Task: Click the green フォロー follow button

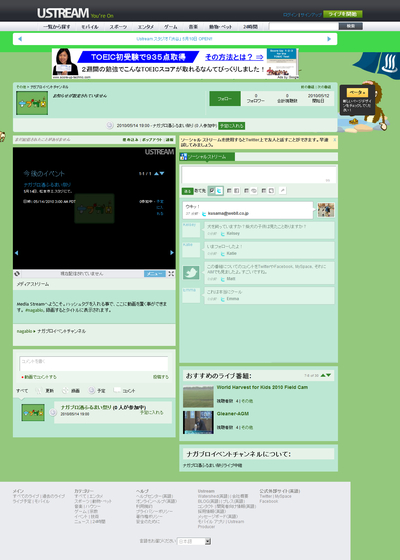Action: 225,99
